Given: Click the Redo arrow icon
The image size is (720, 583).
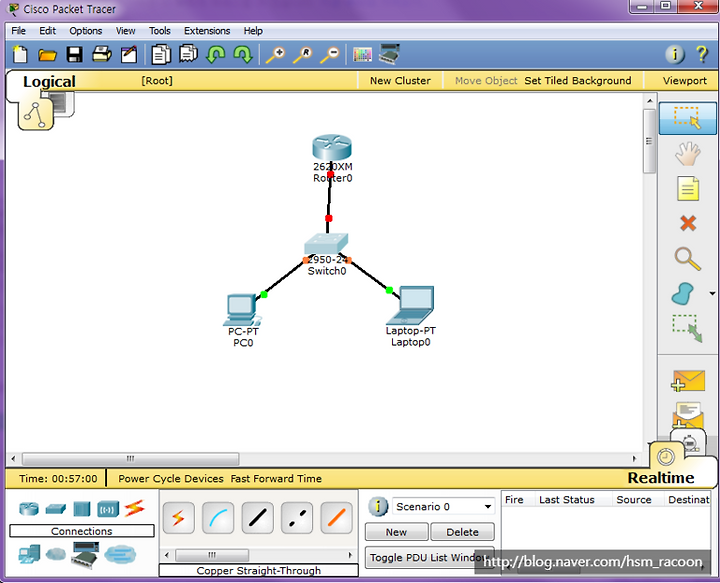Looking at the screenshot, I should [x=242, y=54].
